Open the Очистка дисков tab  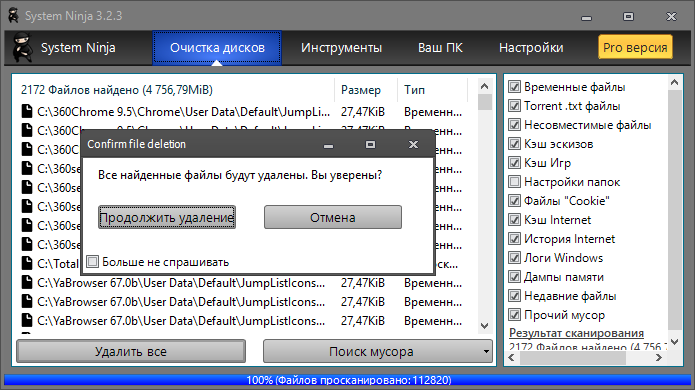pyautogui.click(x=217, y=47)
